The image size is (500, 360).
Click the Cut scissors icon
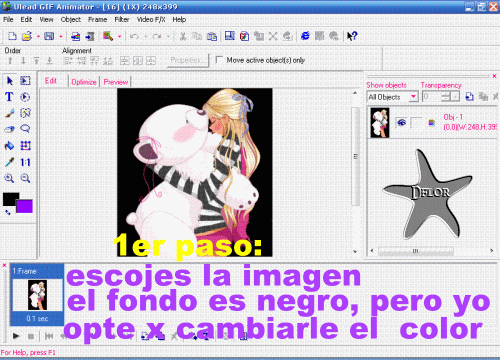[x=183, y=36]
